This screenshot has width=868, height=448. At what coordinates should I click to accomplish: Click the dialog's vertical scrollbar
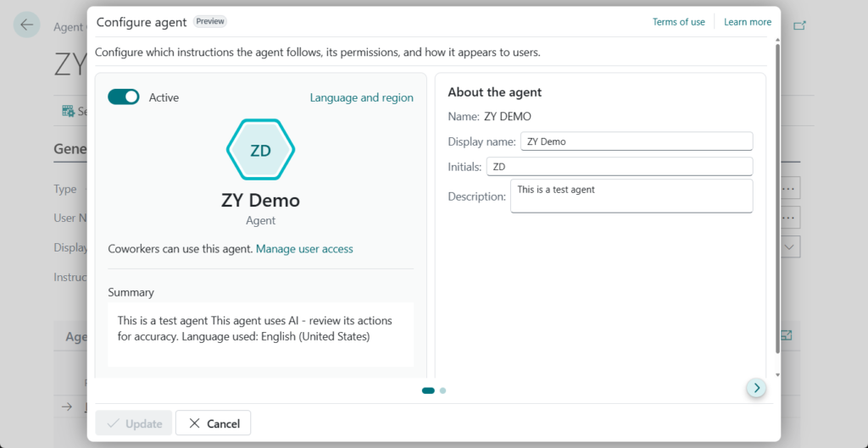coord(777,195)
